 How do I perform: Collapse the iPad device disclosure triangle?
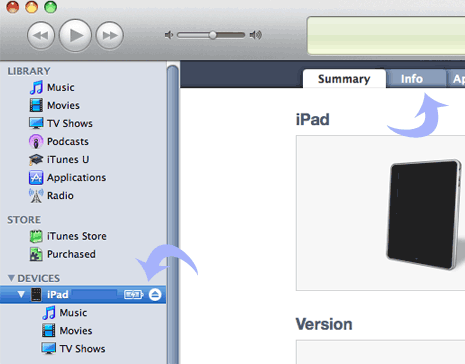21,295
